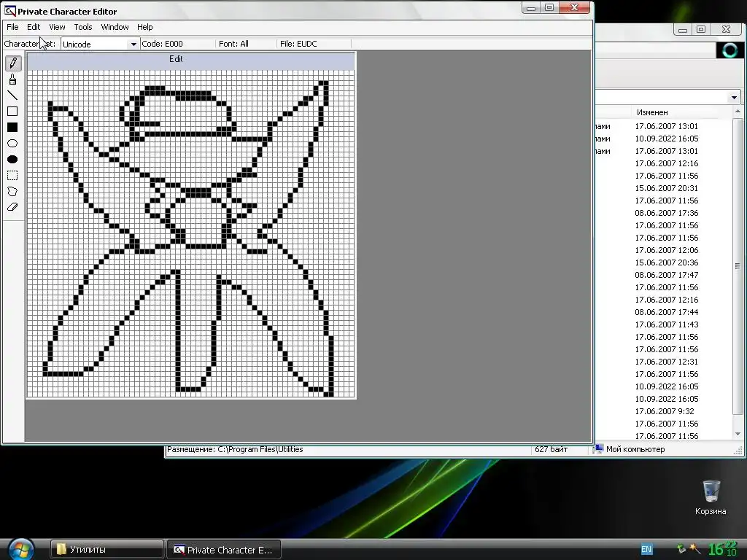
Task: Open the File menu
Action: (12, 27)
